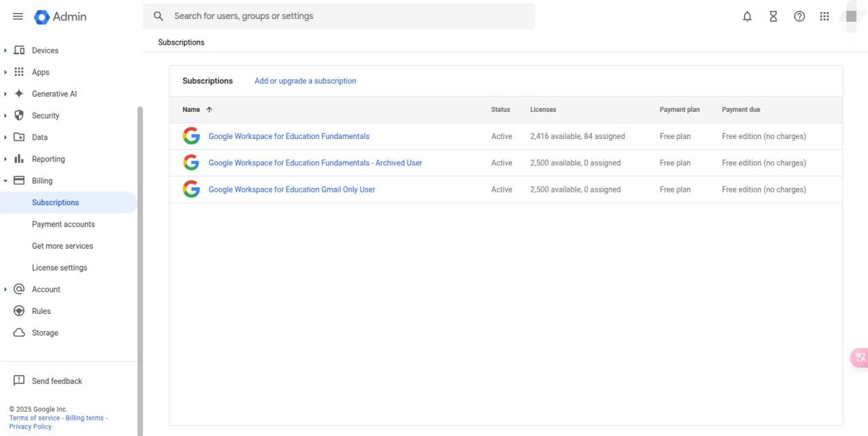Click the Subscriptions breadcrumb text
The height and width of the screenshot is (436, 868).
(x=181, y=42)
